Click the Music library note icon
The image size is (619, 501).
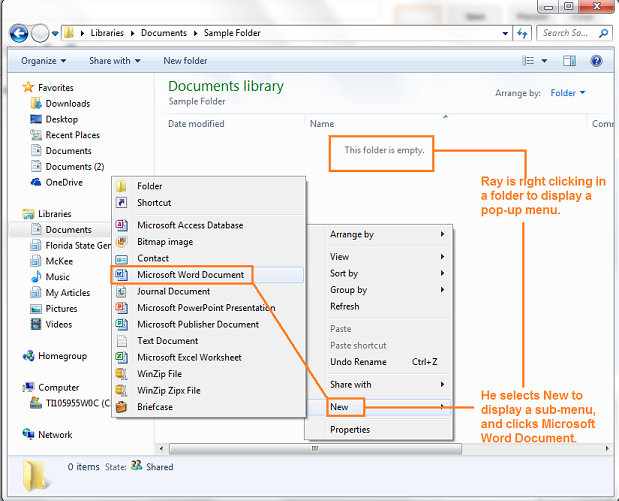tap(36, 277)
